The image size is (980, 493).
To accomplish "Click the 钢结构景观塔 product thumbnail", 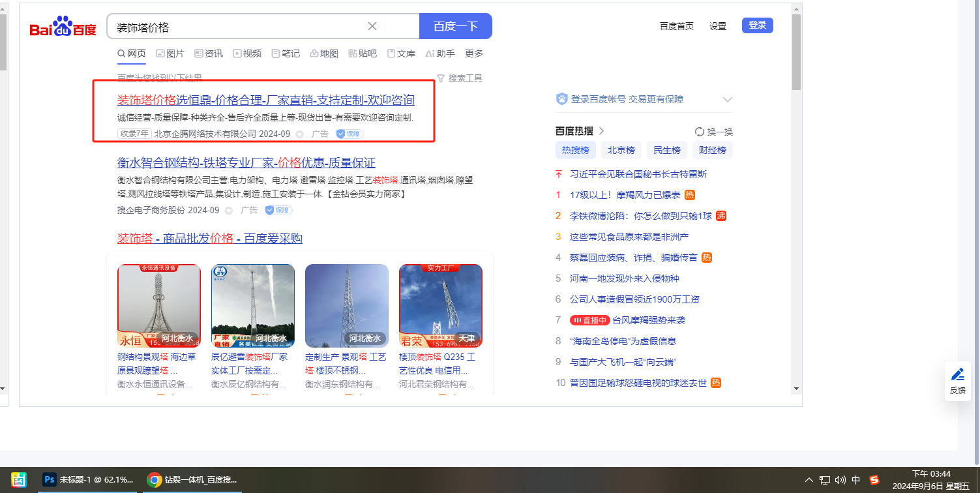I will (x=159, y=305).
